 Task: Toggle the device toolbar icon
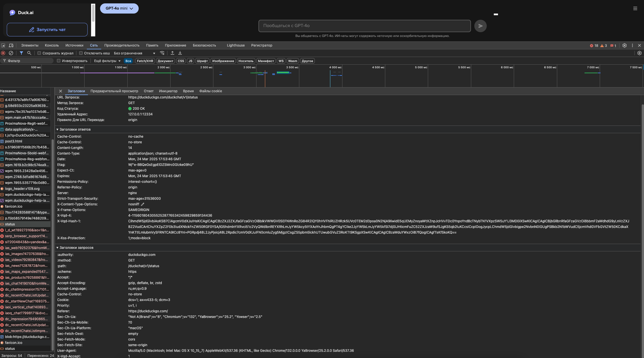coord(11,45)
